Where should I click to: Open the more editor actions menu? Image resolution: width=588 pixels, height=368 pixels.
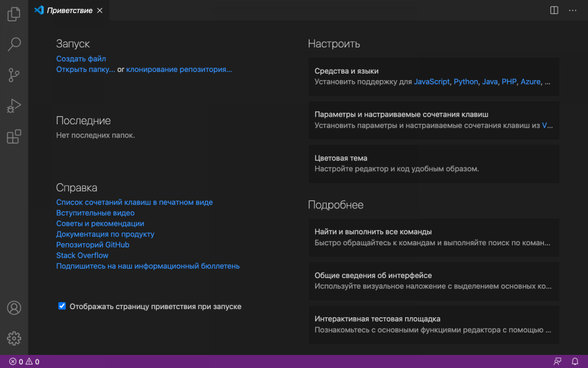click(572, 10)
